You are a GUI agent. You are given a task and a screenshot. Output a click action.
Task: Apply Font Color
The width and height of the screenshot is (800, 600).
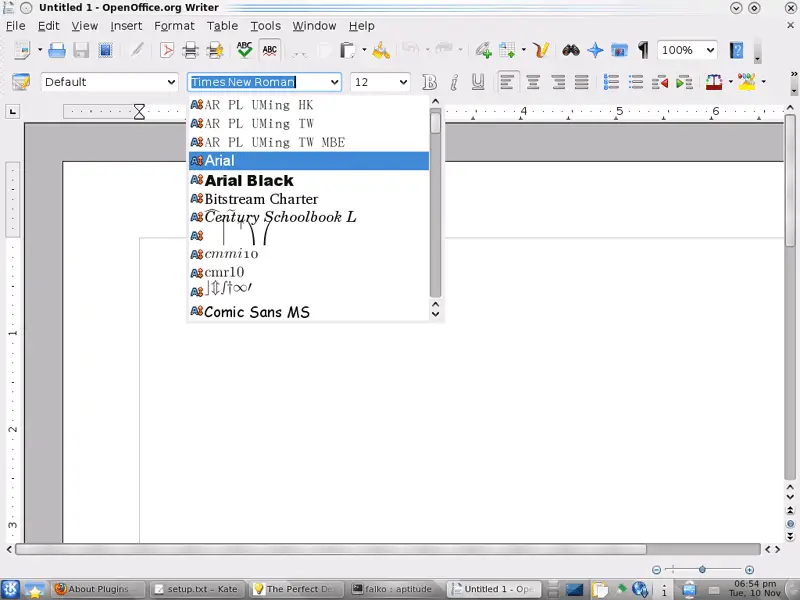[714, 82]
